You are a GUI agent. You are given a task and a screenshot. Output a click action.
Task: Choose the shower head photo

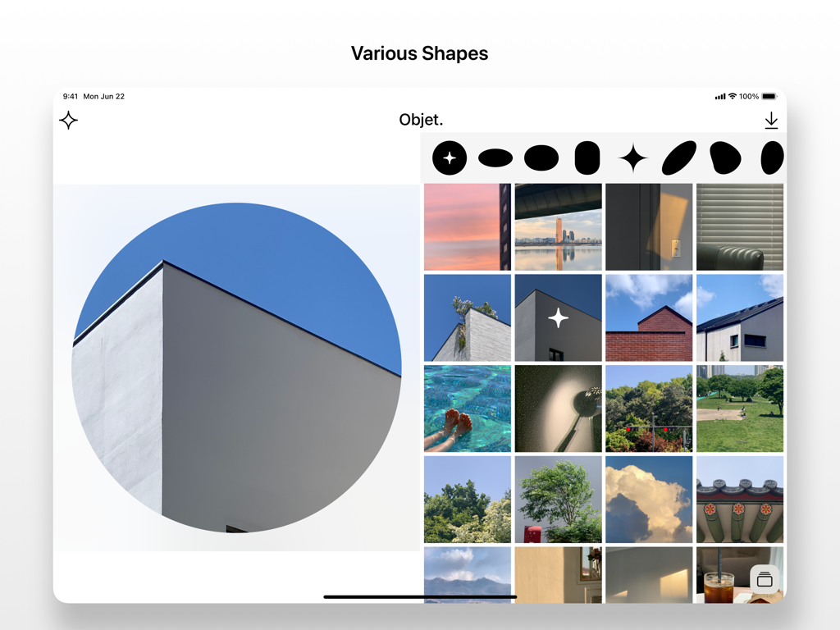tap(558, 409)
